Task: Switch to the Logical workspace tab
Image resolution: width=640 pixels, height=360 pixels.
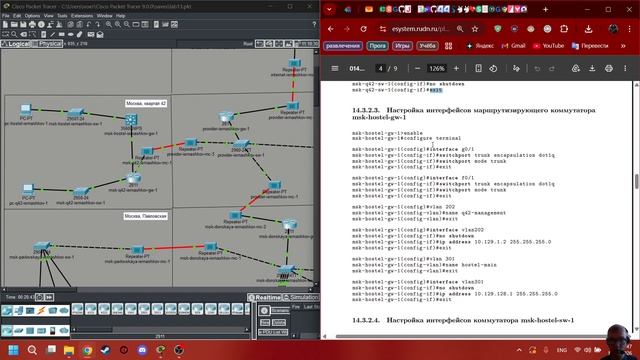Action: tap(16, 44)
